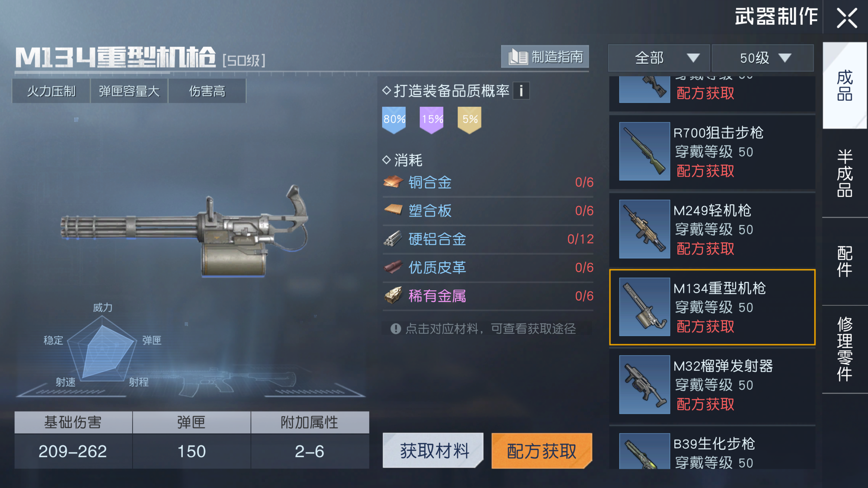Tap the hard aluminum alloy bars icon

click(x=393, y=239)
